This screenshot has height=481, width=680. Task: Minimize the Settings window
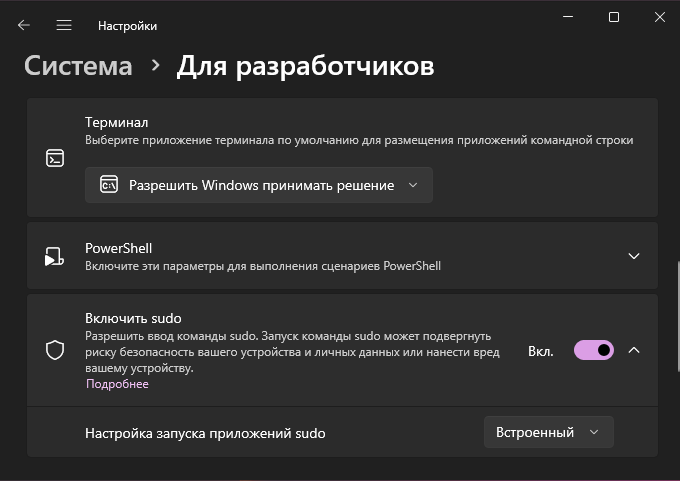[568, 17]
